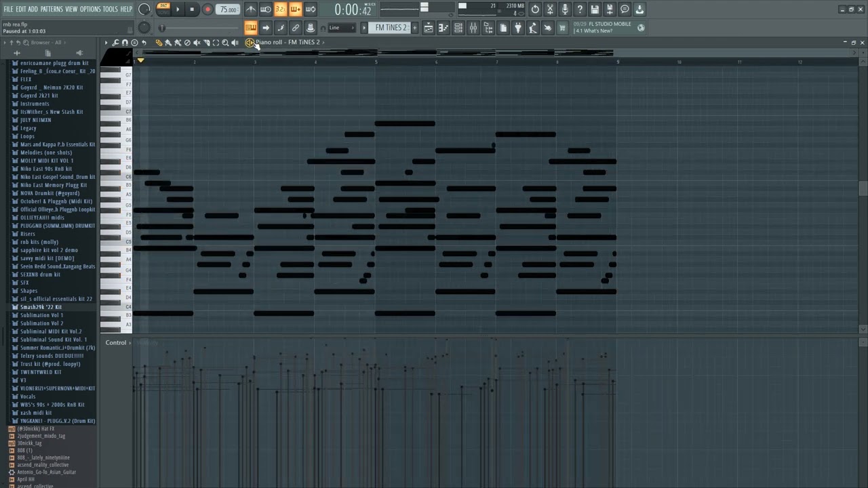Screen dimensions: 868x488
Task: Toggle Wait for input before recording
Action: coord(265,9)
